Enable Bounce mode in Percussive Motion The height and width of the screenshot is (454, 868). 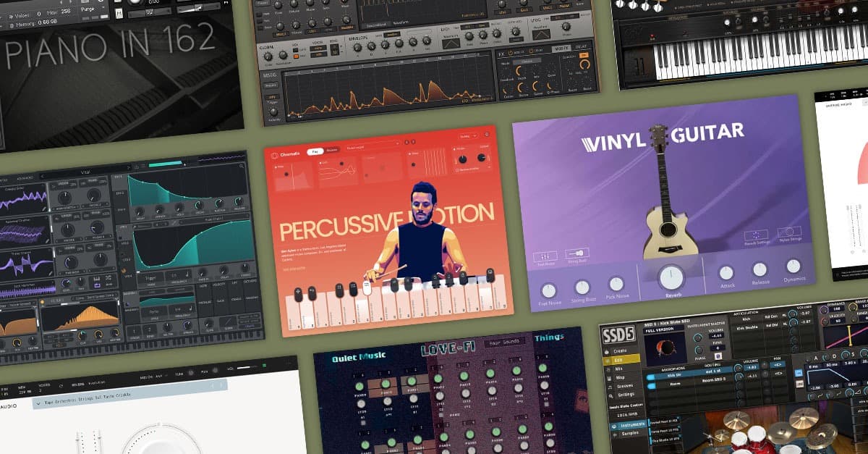pos(333,149)
